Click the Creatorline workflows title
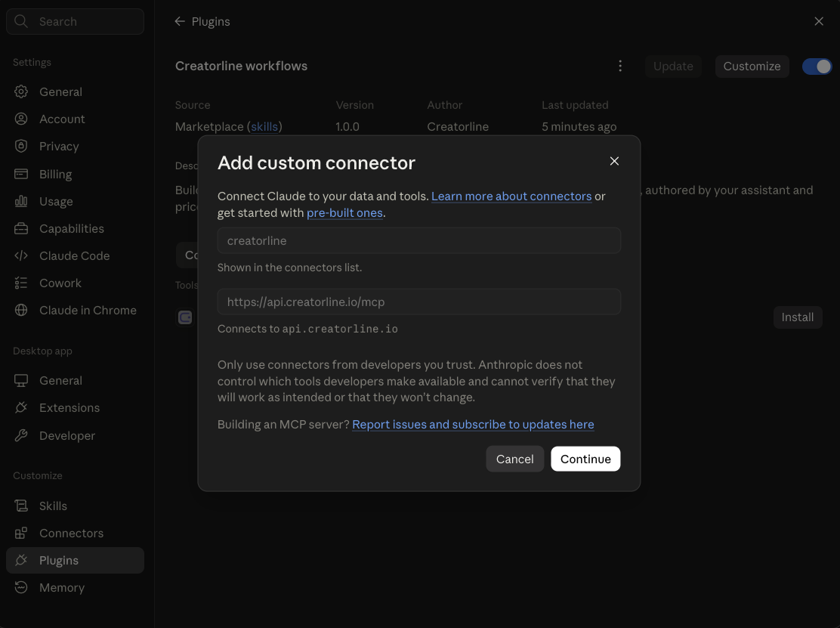 coord(241,66)
